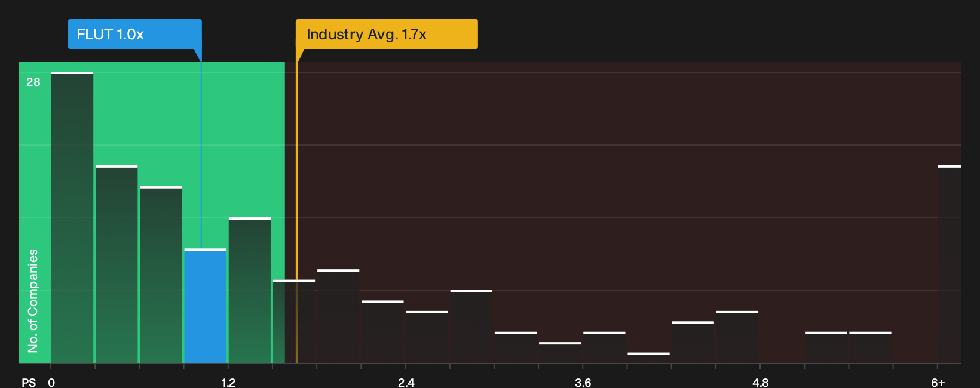Click the 6+ bar at far right
980x388 pixels.
(x=949, y=264)
